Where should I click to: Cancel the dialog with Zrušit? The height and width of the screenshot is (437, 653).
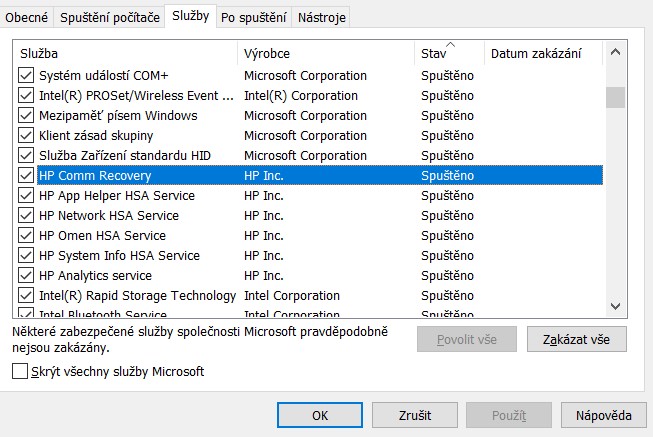tap(414, 415)
